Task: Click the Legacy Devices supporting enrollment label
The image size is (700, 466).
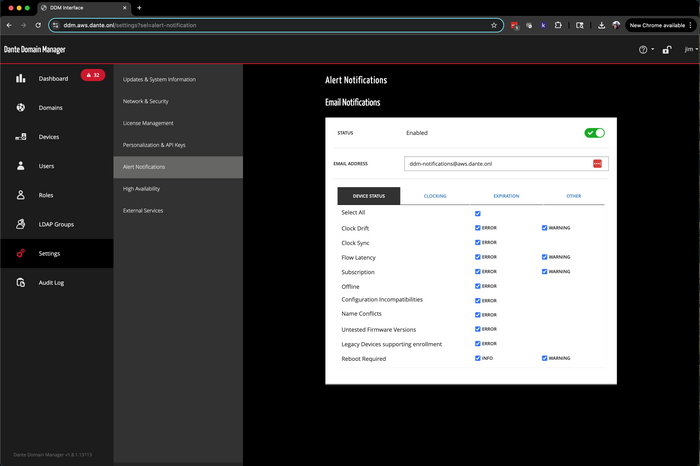Action: (x=392, y=344)
